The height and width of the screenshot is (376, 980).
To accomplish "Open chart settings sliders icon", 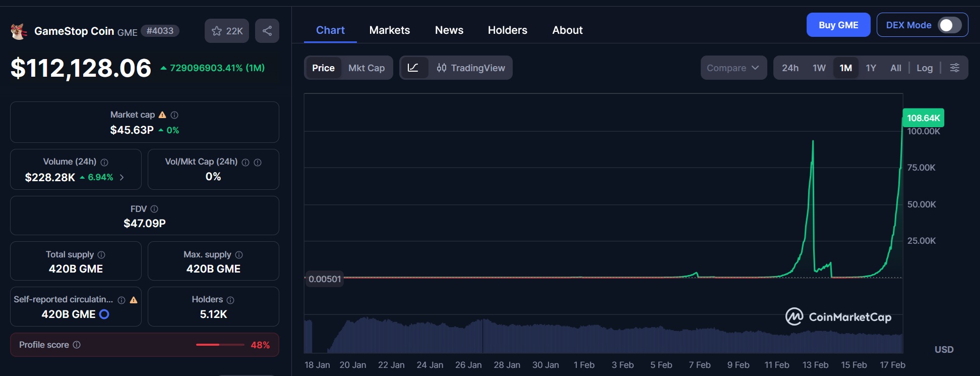I will tap(954, 68).
